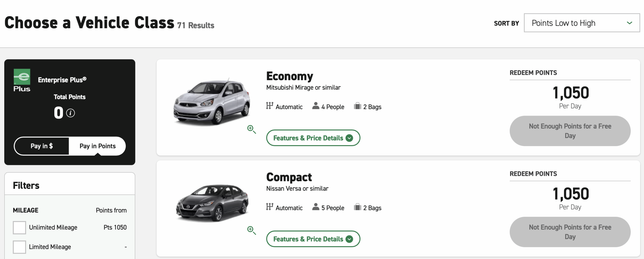Screen dimensions: 644x259
Task: Open the Mitsubishi Mirage car thumbnail
Action: [212, 101]
